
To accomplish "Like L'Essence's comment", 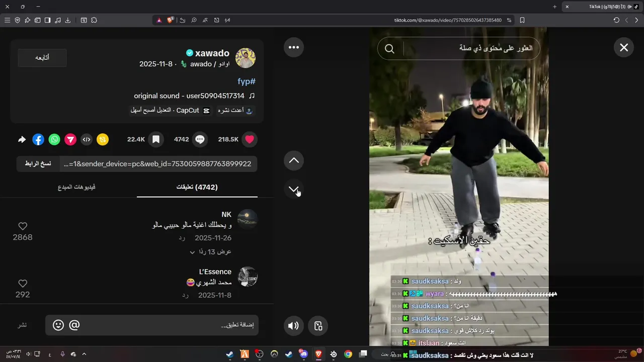I will click(23, 284).
